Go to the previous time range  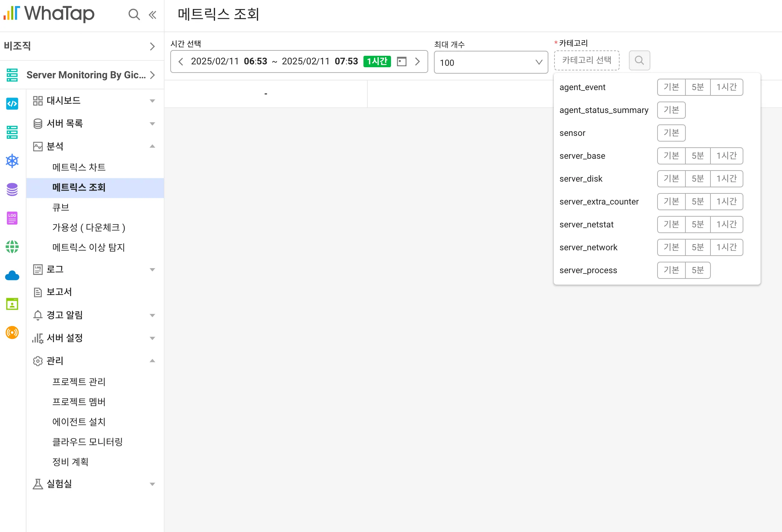(x=181, y=61)
